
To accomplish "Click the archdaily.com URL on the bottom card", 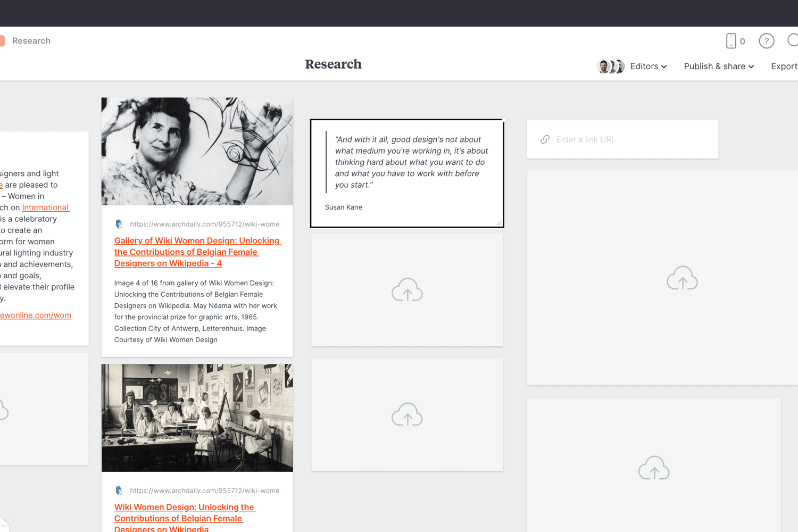I will click(205, 491).
